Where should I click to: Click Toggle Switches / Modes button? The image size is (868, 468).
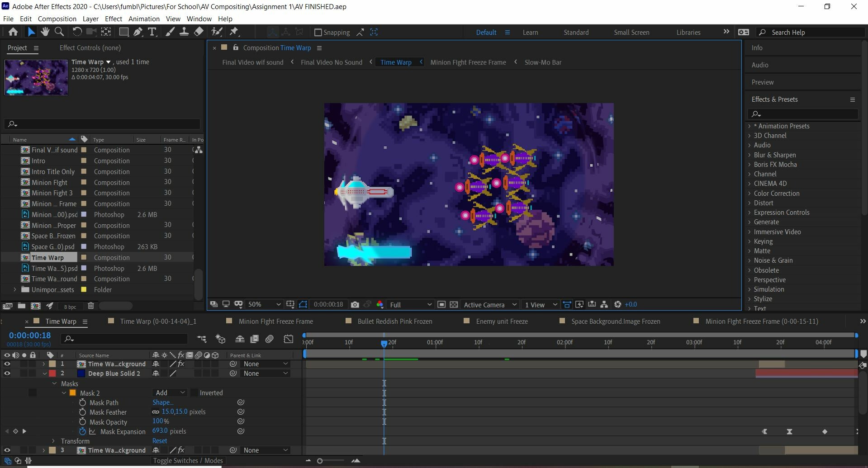pos(188,460)
